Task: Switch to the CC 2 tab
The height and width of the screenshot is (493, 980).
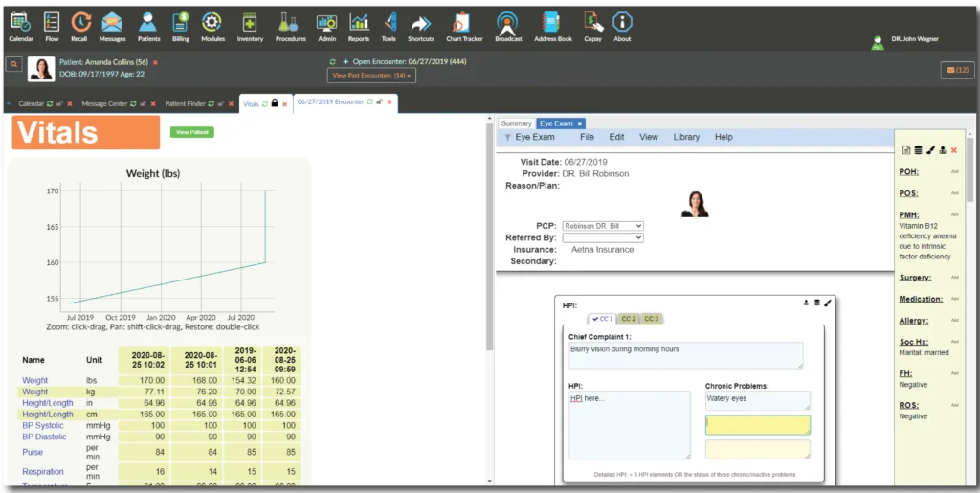Action: click(x=629, y=319)
